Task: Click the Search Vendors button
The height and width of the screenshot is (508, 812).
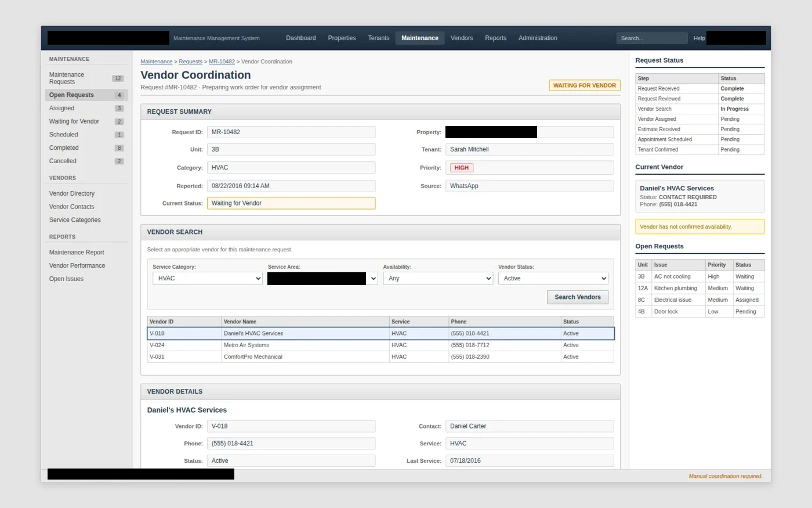Action: coord(578,297)
